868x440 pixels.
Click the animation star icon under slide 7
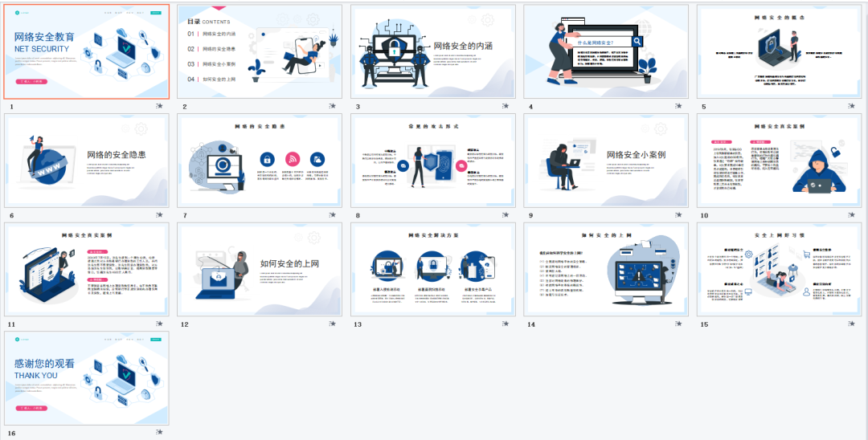(x=333, y=215)
